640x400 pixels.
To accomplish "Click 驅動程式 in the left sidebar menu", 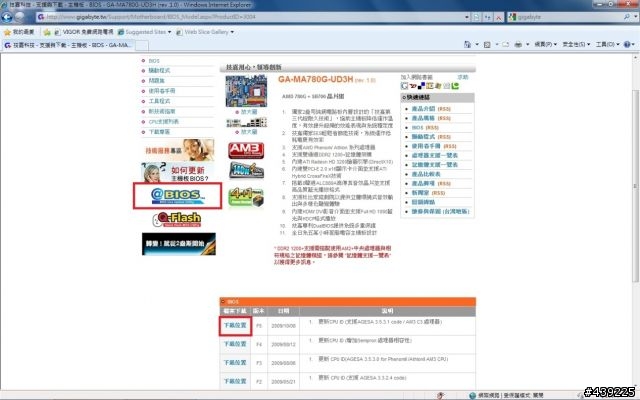I will click(x=159, y=71).
